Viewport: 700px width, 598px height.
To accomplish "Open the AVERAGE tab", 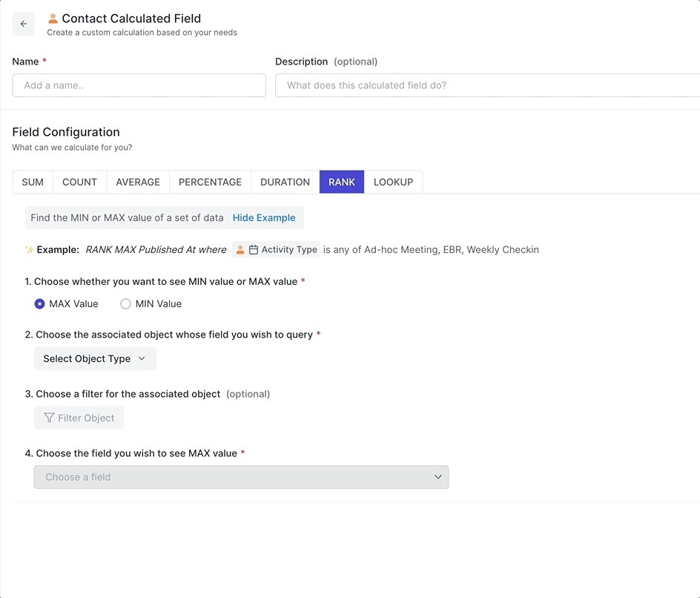I will 138,182.
